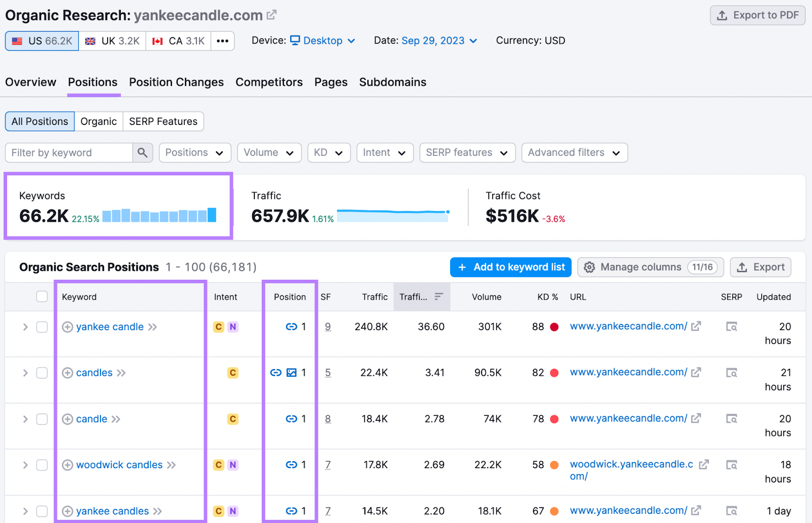The width and height of the screenshot is (812, 523).
Task: Click Add to keyword list button
Action: point(511,267)
